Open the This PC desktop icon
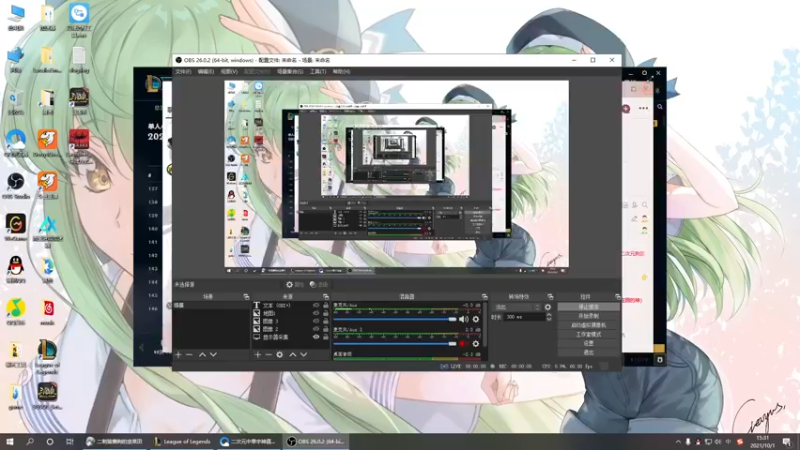The image size is (800, 450). (16, 17)
